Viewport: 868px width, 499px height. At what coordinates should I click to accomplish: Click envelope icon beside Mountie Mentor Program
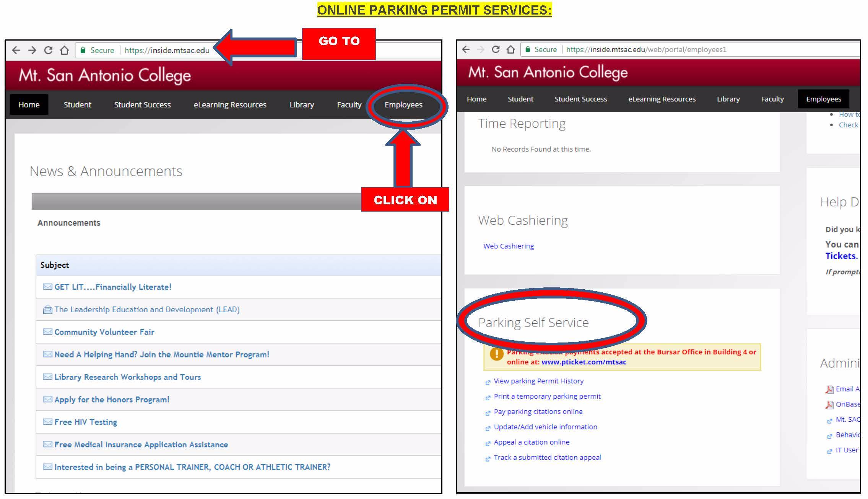point(47,354)
